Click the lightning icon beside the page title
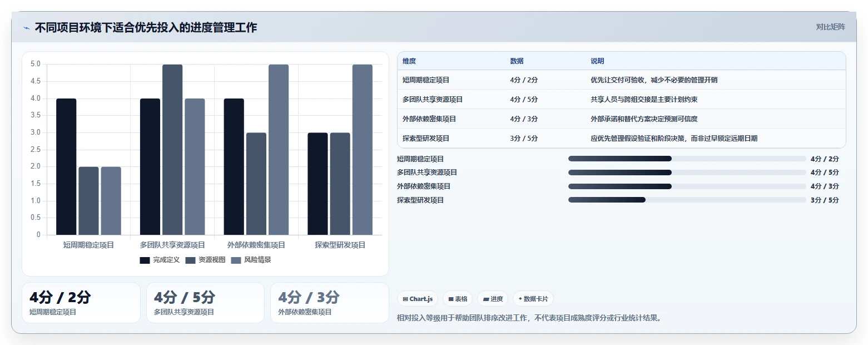 [26, 28]
